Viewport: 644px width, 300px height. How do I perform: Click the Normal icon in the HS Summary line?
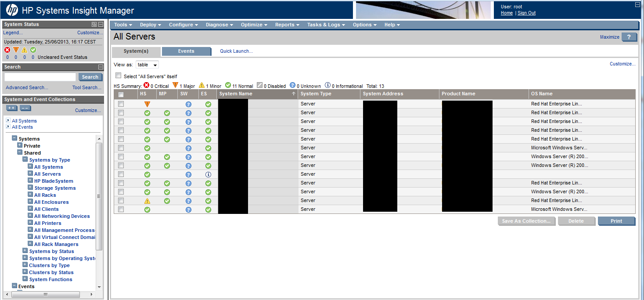pos(228,85)
